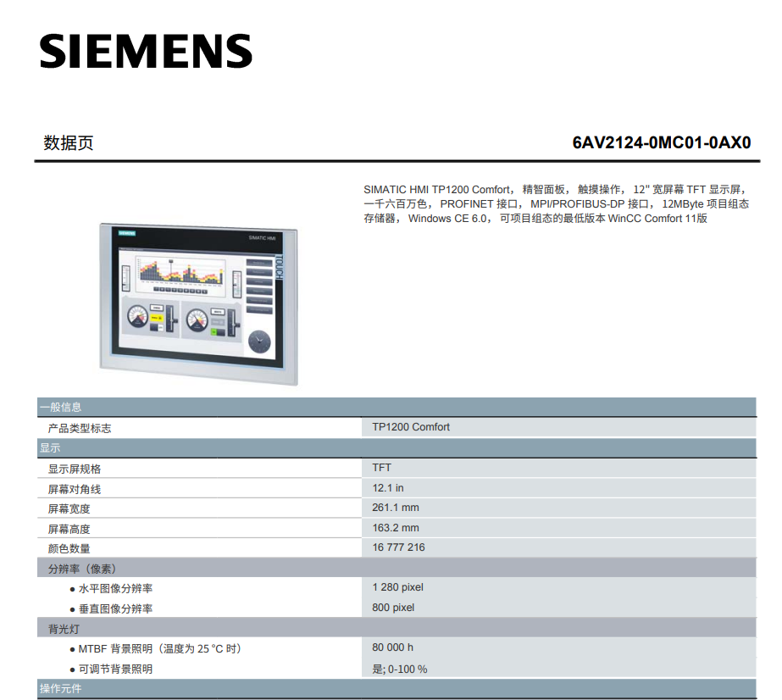782x700 pixels.
Task: Click the 一般信息 section header
Action: tap(61, 408)
